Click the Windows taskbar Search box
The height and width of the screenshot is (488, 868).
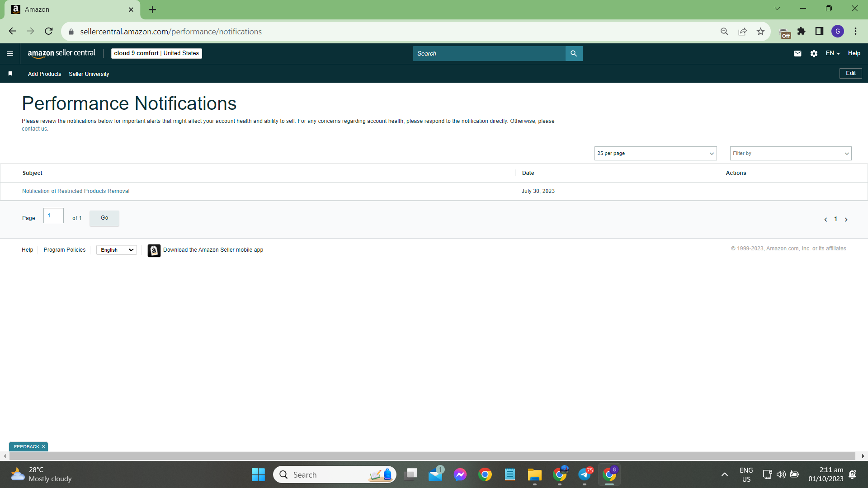point(335,474)
